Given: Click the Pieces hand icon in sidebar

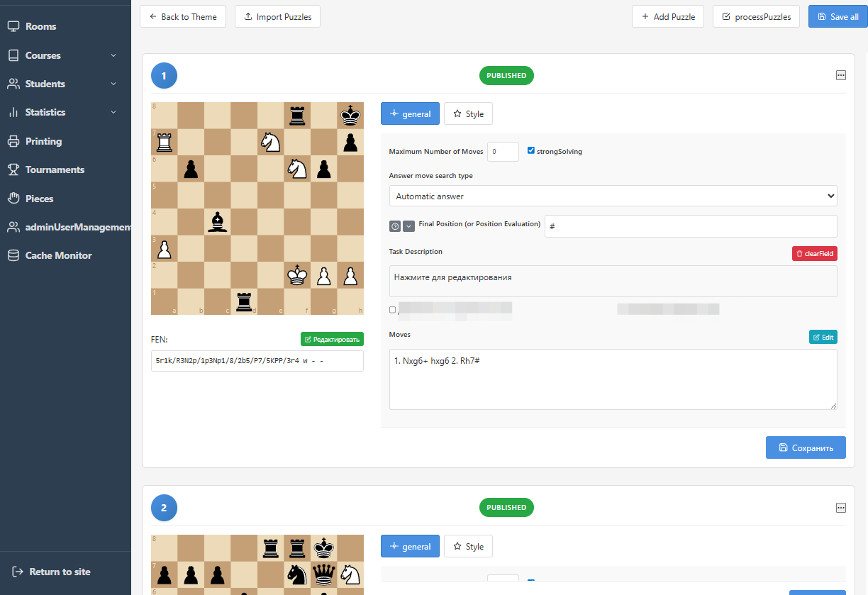Looking at the screenshot, I should point(13,199).
